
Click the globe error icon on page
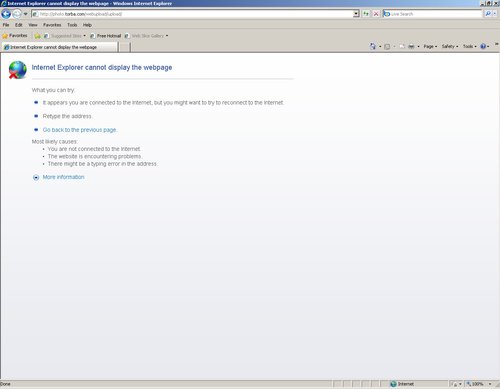tap(18, 70)
